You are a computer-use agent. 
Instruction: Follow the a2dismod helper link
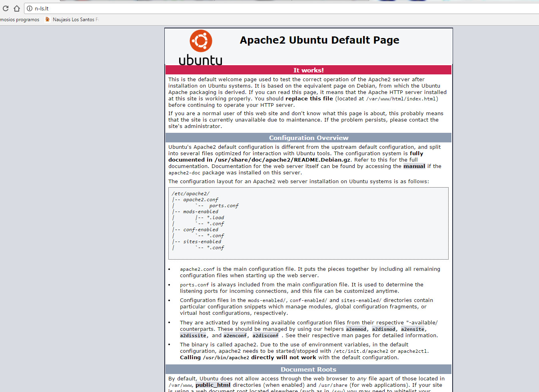pyautogui.click(x=383, y=329)
